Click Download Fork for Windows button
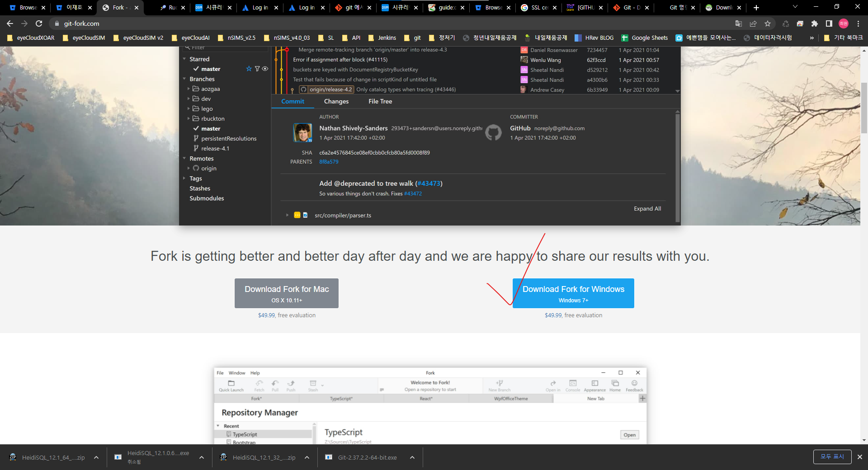The image size is (868, 470). point(573,293)
